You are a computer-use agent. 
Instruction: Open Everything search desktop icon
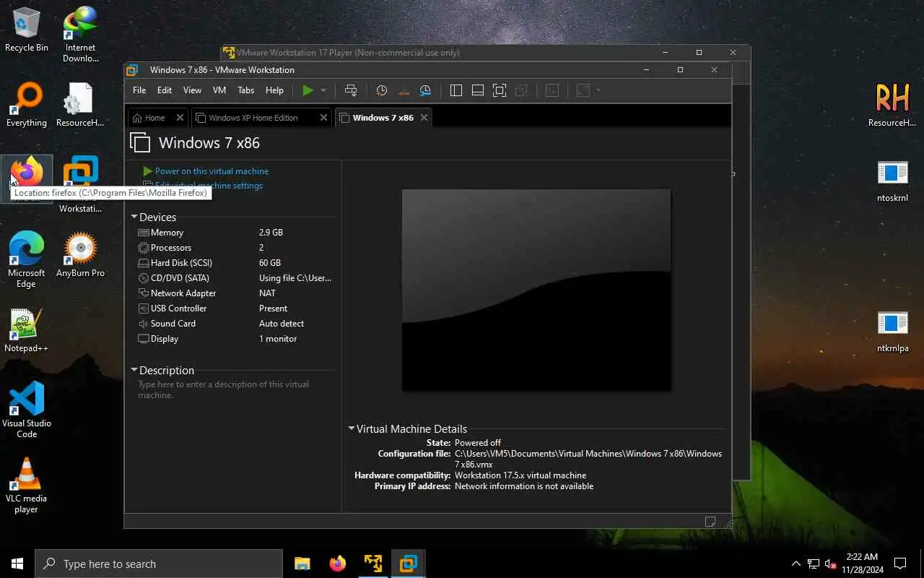[x=27, y=105]
